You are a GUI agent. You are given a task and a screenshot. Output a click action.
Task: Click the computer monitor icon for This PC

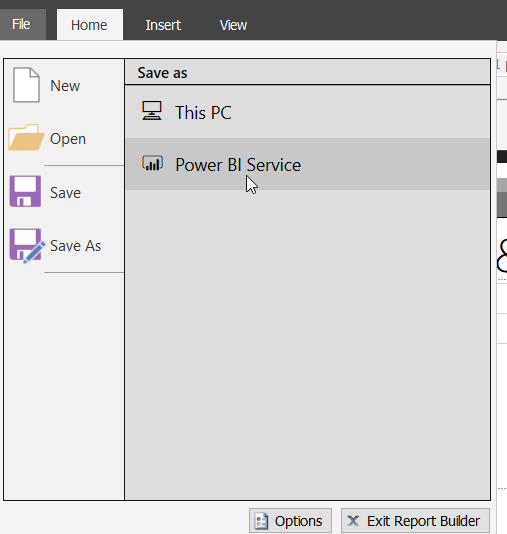click(152, 110)
